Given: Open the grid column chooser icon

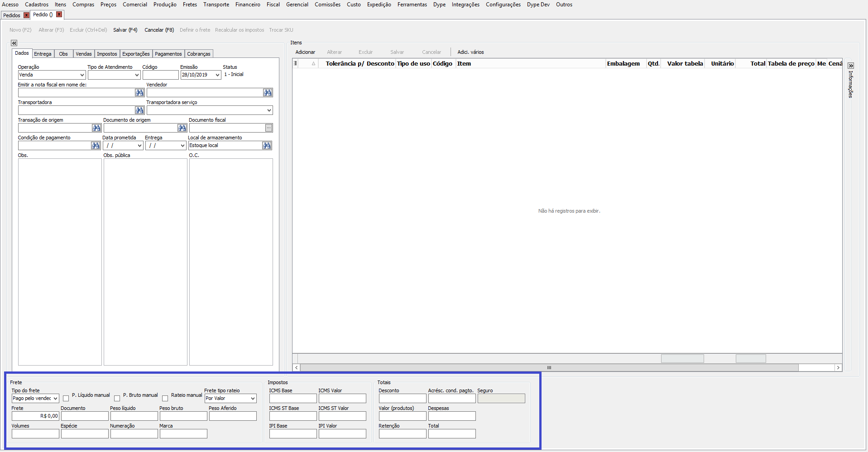Looking at the screenshot, I should (295, 63).
